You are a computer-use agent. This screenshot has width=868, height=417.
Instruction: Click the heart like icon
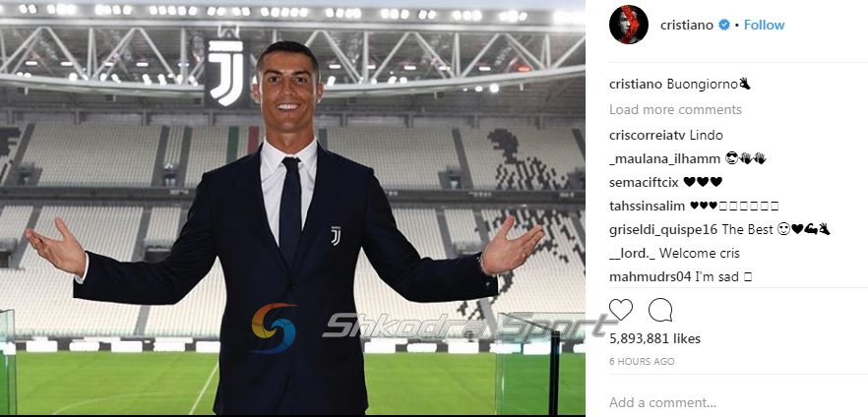pos(621,310)
